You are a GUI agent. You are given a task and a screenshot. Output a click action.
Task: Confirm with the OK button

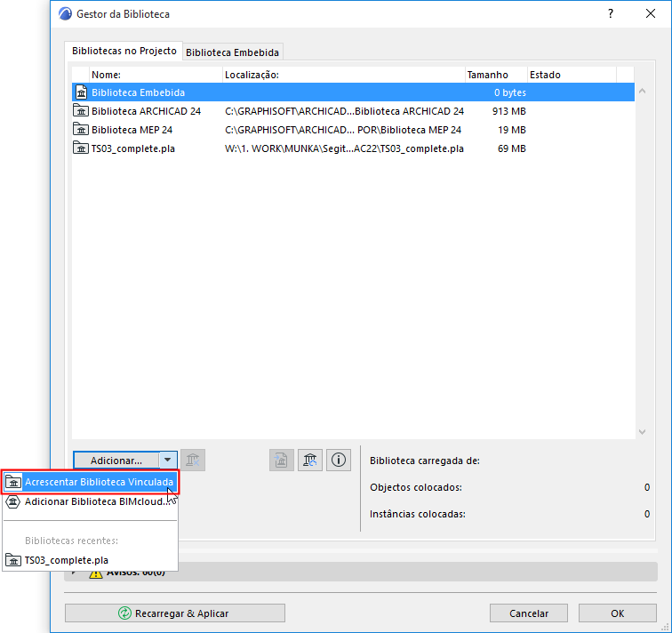point(618,613)
